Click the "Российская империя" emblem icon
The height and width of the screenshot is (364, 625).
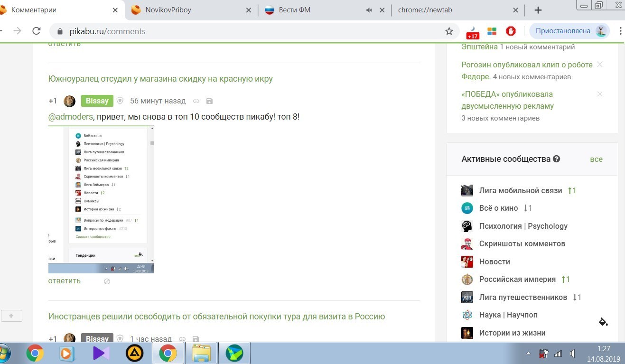pyautogui.click(x=467, y=279)
